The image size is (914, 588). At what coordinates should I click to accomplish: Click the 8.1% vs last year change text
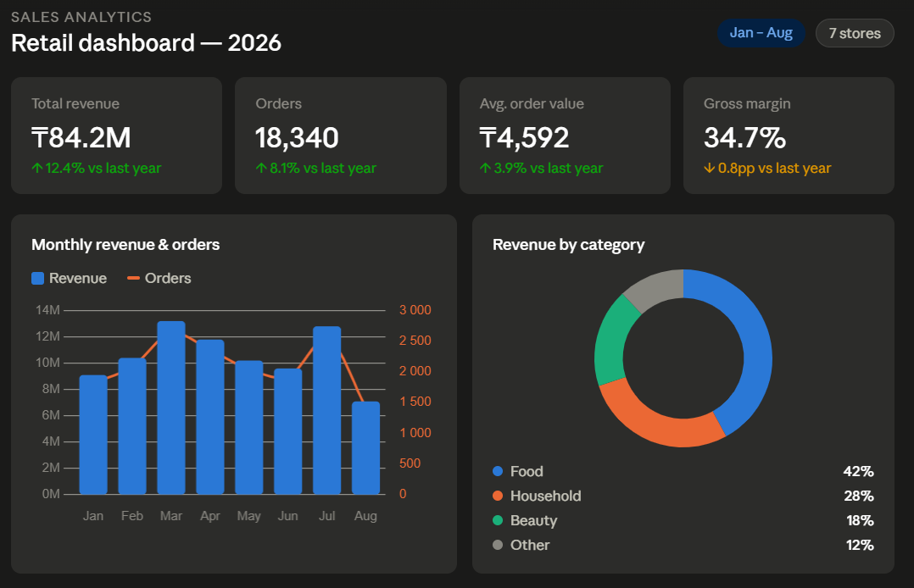coord(316,169)
